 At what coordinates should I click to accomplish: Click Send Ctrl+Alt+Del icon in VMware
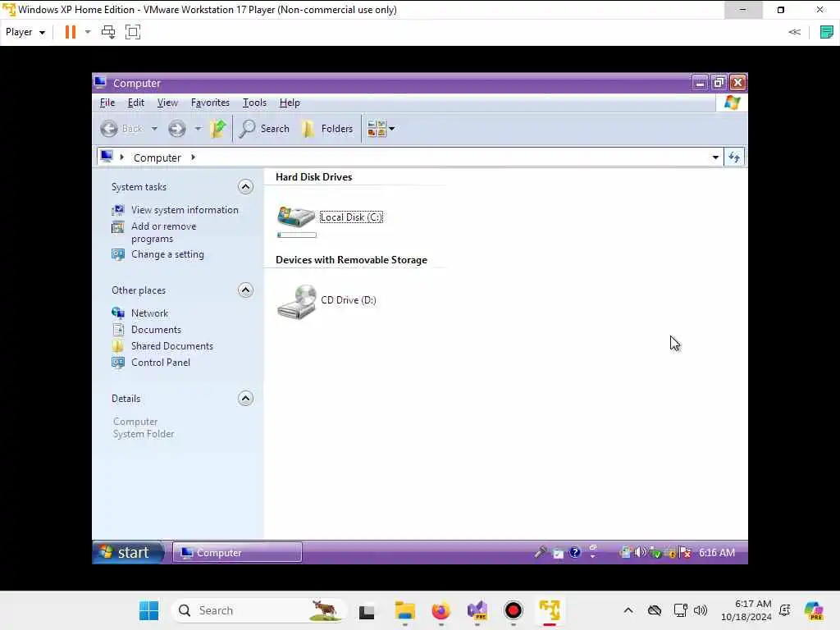[108, 32]
